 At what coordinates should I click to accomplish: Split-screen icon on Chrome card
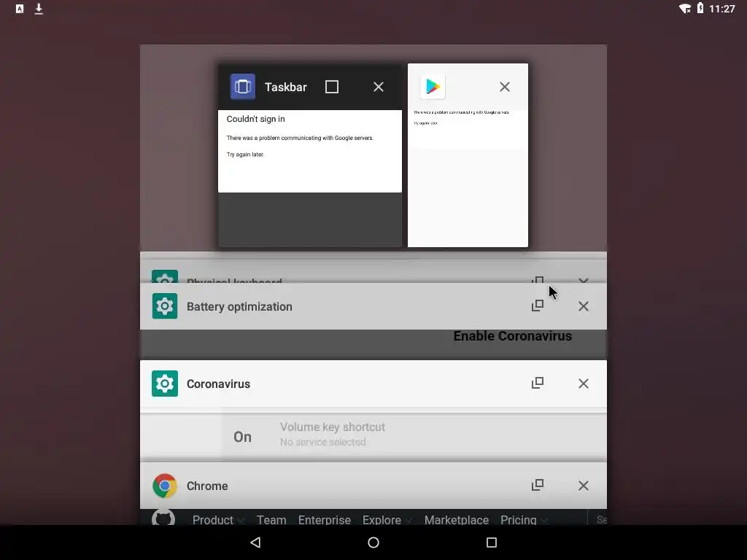click(538, 485)
